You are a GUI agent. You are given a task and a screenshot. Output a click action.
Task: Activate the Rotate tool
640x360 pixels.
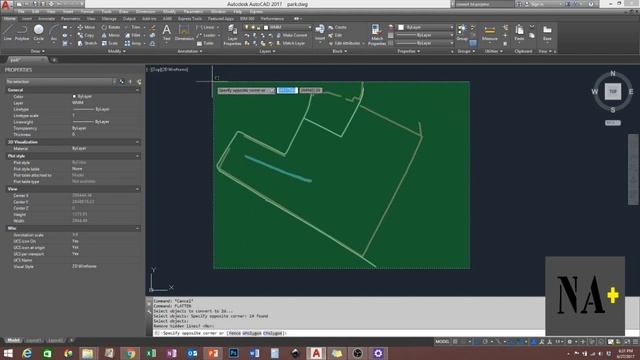click(x=111, y=27)
